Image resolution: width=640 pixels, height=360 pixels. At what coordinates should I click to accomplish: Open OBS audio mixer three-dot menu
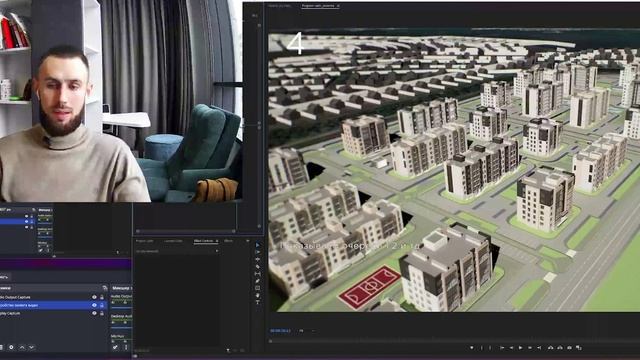(126, 347)
